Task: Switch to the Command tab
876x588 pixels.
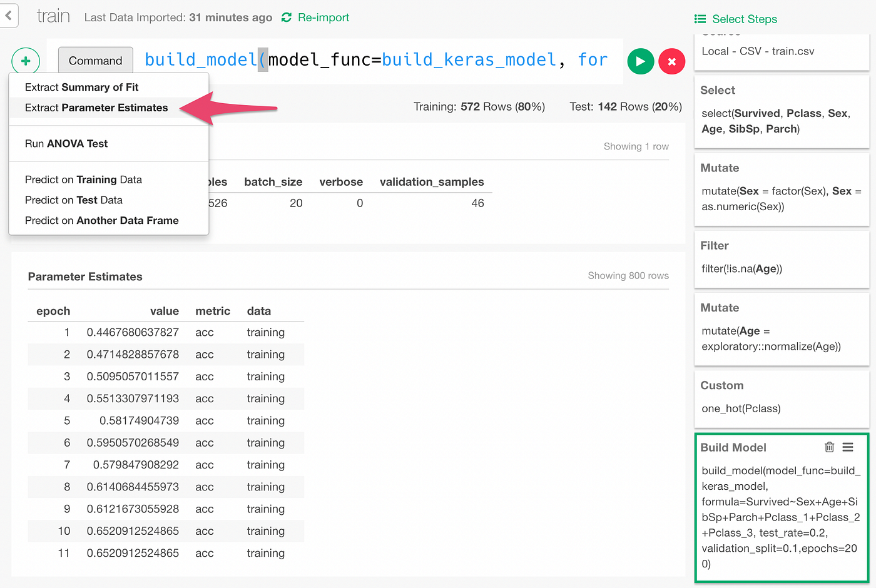Action: [95, 61]
